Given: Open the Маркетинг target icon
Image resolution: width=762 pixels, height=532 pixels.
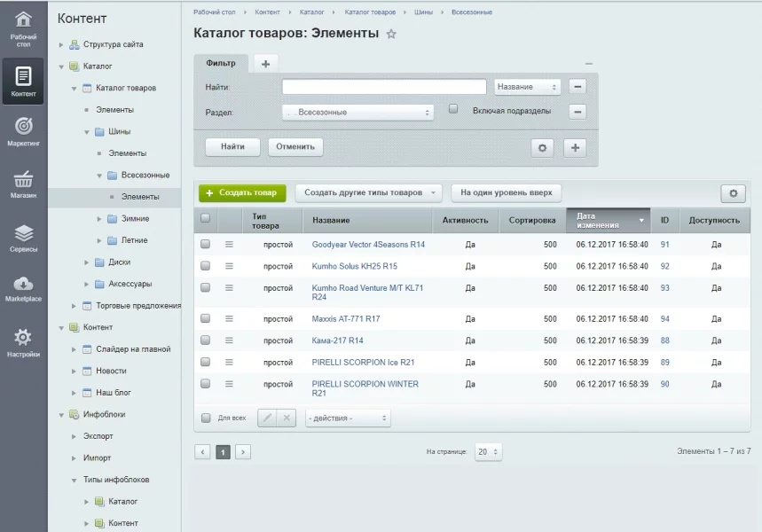Looking at the screenshot, I should tap(23, 127).
